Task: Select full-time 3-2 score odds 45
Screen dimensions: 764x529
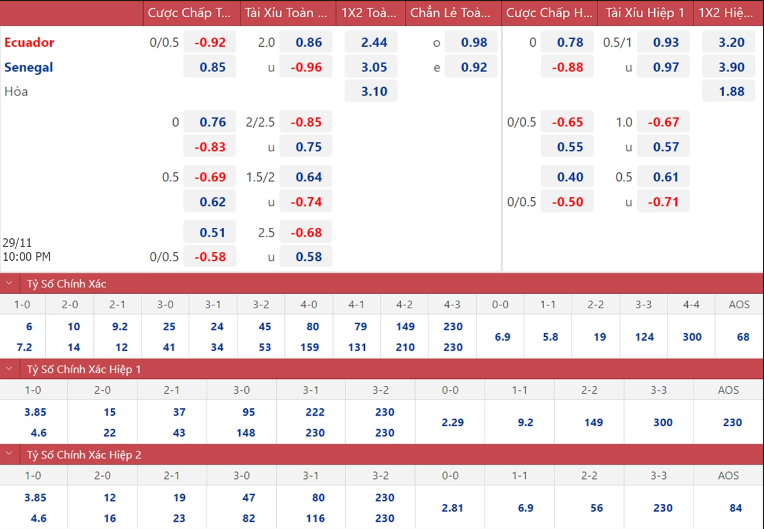Action: pyautogui.click(x=264, y=326)
